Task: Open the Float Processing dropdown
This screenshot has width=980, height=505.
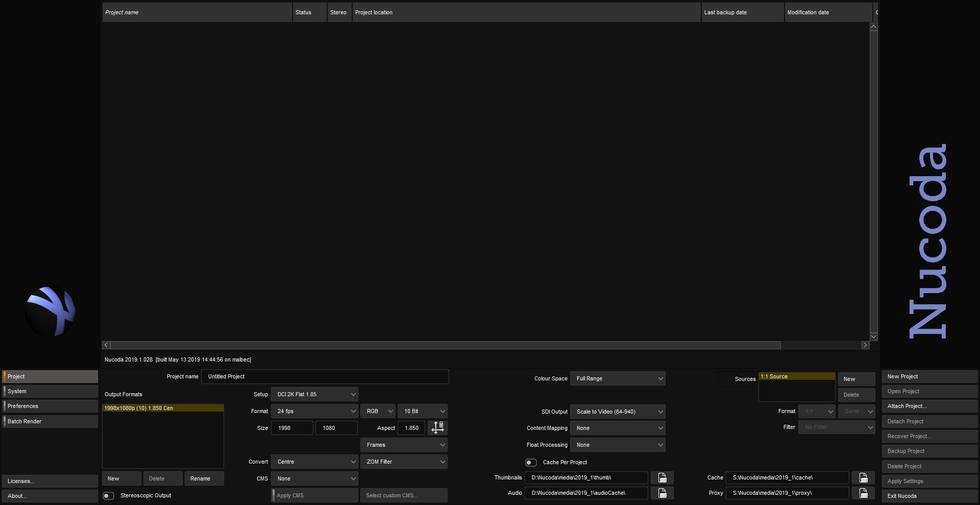Action: [x=618, y=445]
